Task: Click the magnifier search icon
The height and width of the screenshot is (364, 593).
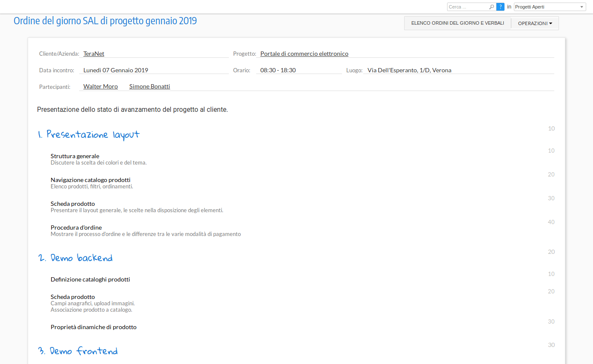Action: pos(492,7)
